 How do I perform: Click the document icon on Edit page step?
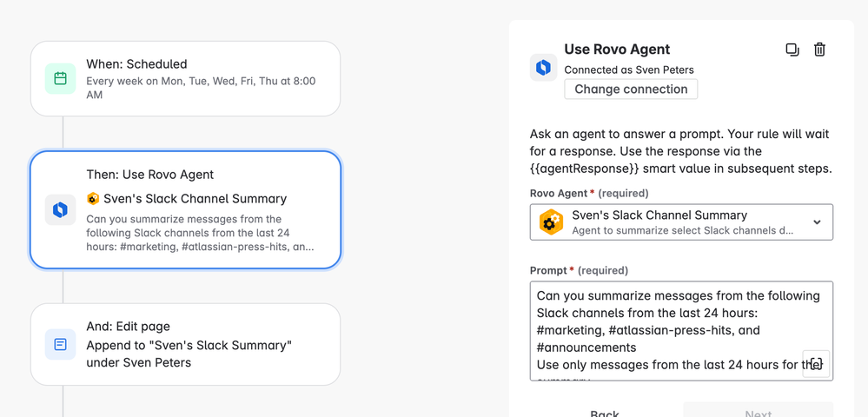pos(60,344)
